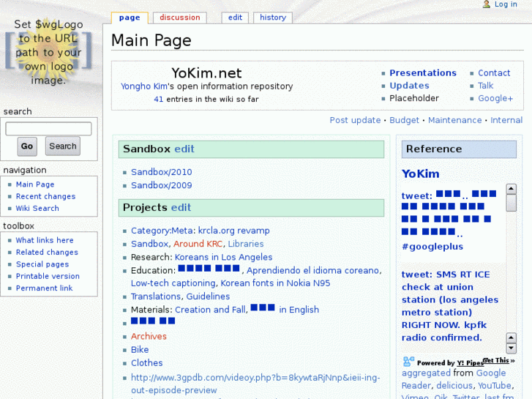
Task: Open Sandbox/2010 page
Action: [162, 172]
